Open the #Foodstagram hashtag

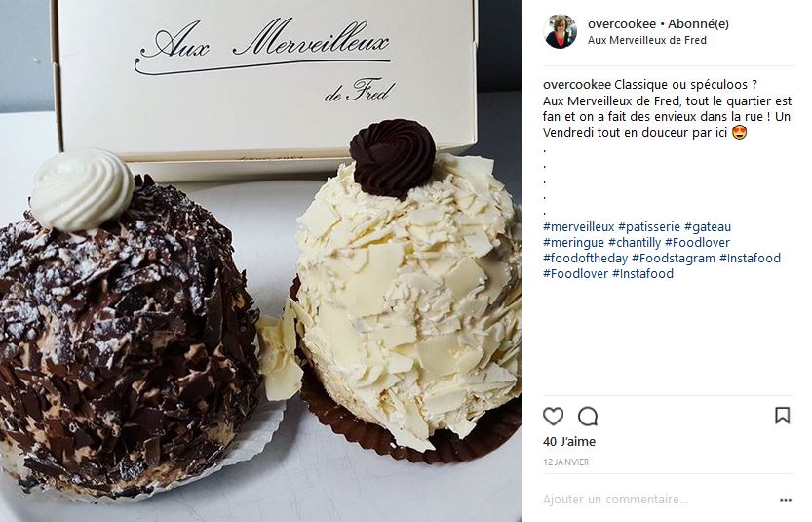(x=674, y=259)
